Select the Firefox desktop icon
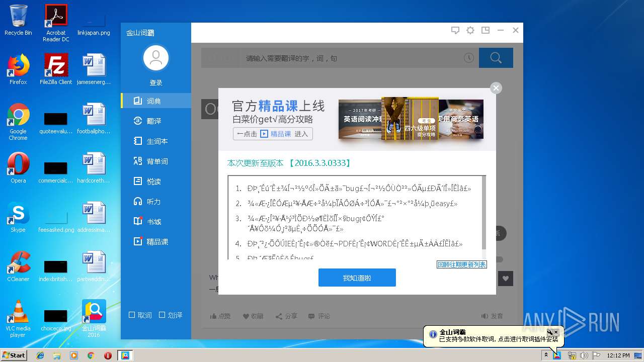This screenshot has width=644, height=362. [18, 69]
